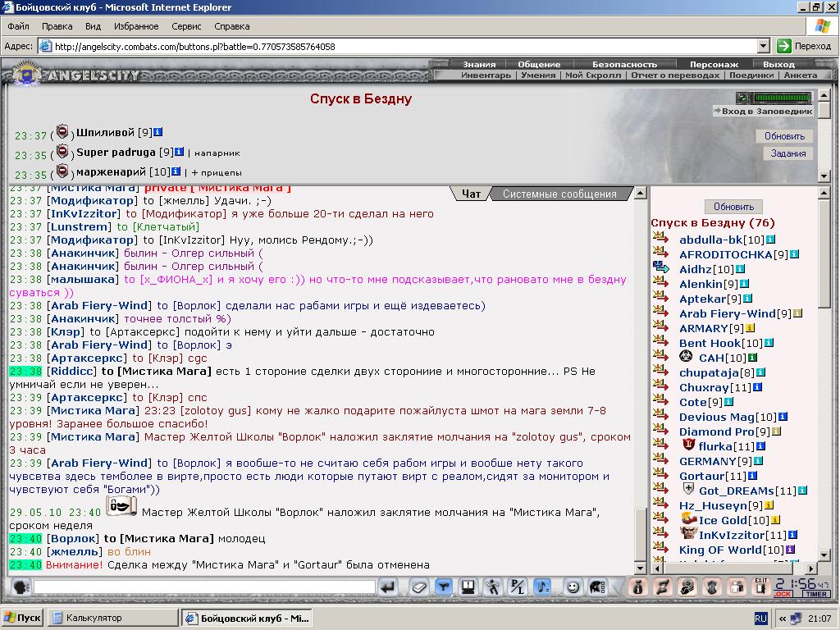
Task: Click the EXIT door icon
Action: 760,587
